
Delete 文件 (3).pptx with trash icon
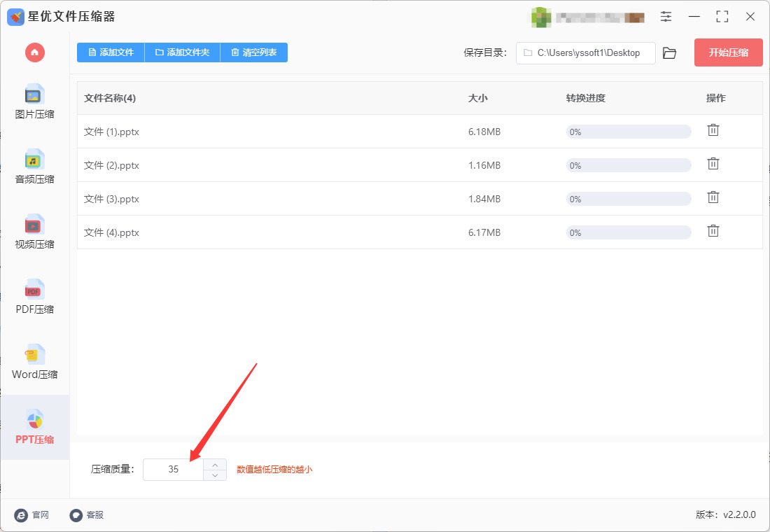pyautogui.click(x=713, y=197)
